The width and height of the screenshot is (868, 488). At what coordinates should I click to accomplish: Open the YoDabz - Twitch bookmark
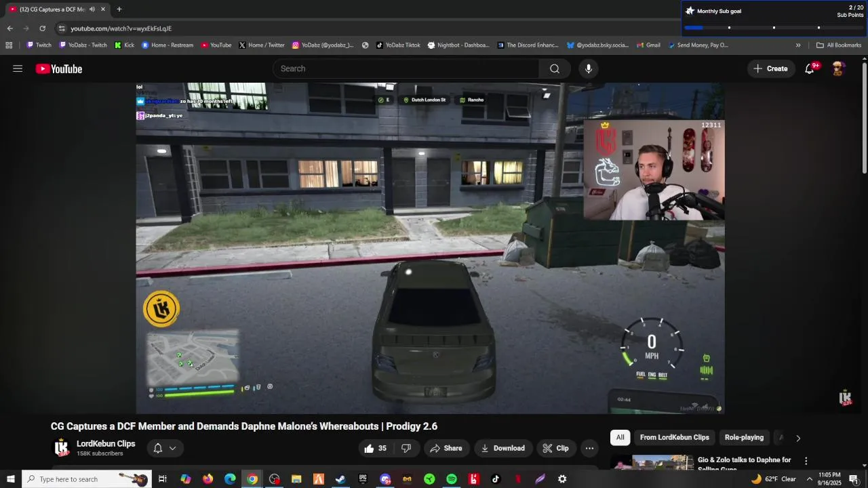click(83, 45)
